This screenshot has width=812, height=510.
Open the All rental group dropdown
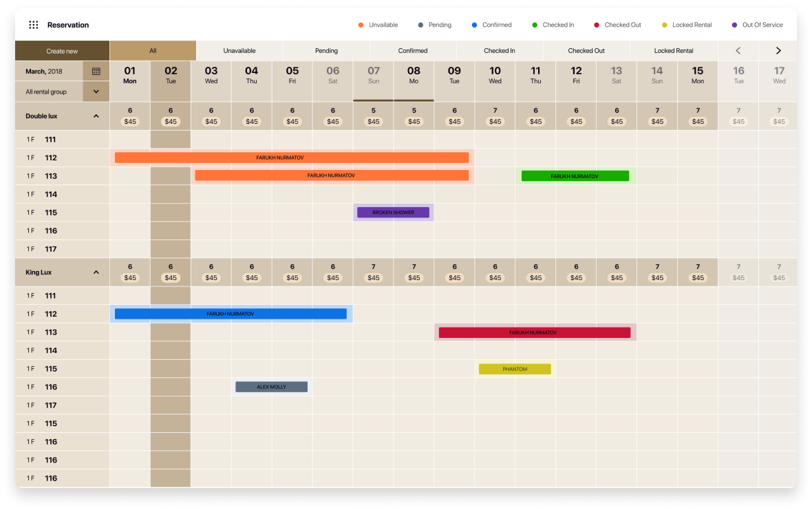96,92
